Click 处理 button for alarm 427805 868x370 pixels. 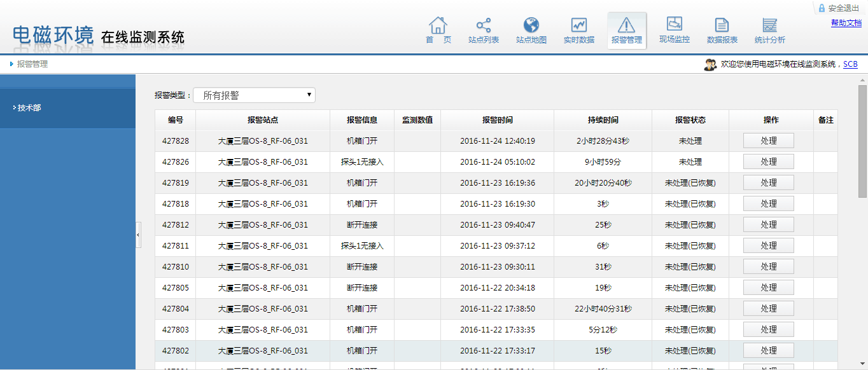[769, 287]
